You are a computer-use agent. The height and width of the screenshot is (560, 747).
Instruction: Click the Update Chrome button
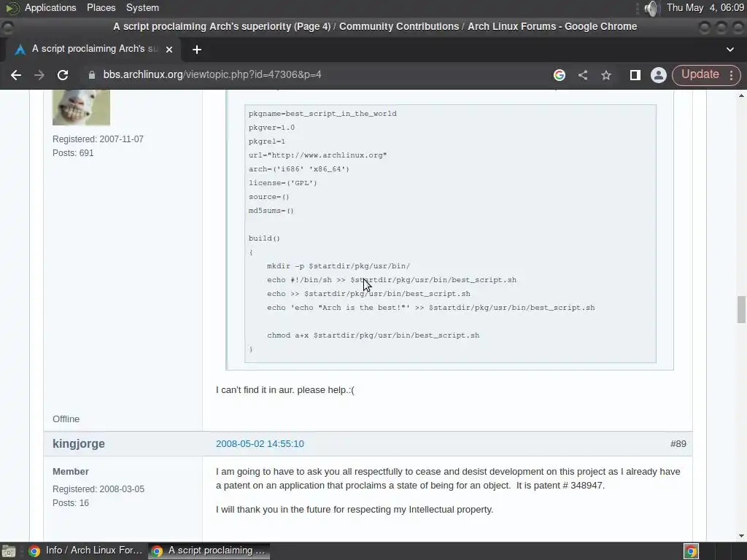700,75
